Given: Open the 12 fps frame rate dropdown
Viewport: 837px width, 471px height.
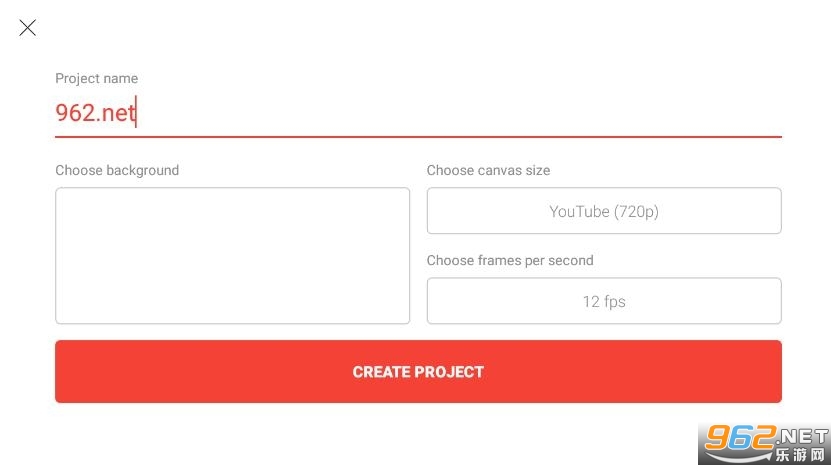Looking at the screenshot, I should [604, 301].
